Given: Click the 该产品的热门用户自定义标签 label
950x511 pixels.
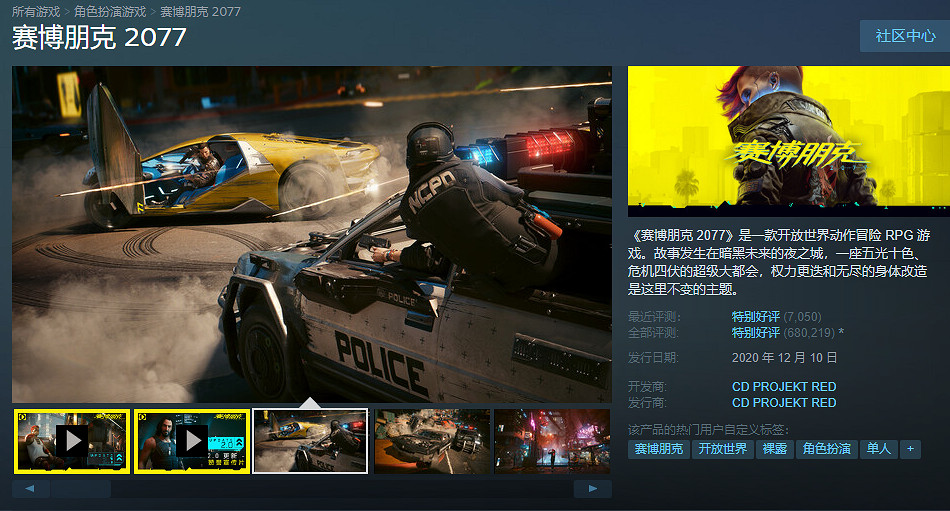Looking at the screenshot, I should [x=709, y=430].
